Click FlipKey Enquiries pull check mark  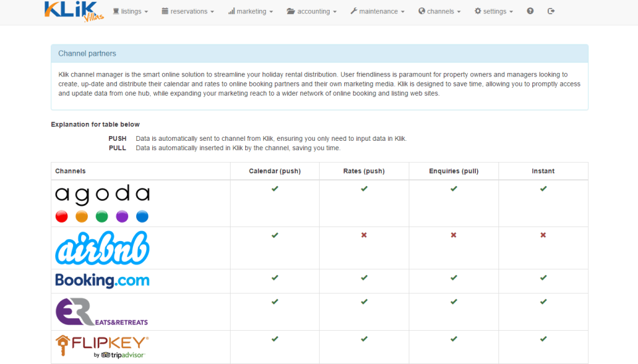[x=454, y=338]
